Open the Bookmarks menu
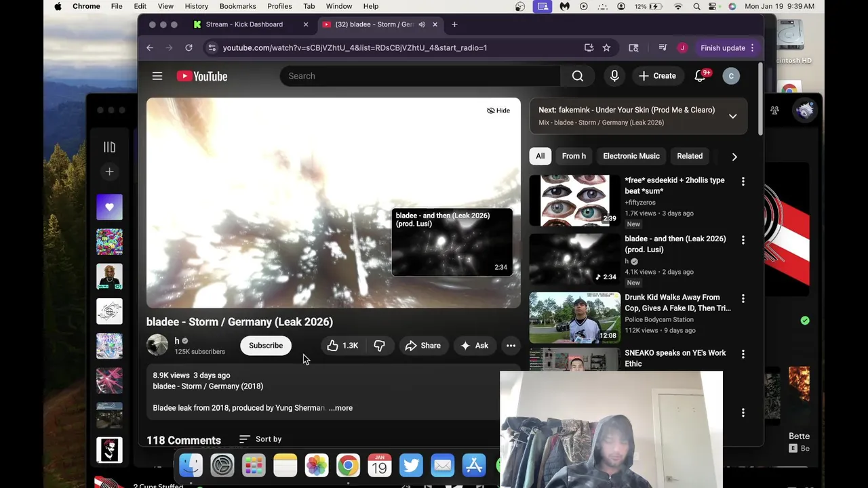Image resolution: width=868 pixels, height=488 pixels. pos(237,6)
